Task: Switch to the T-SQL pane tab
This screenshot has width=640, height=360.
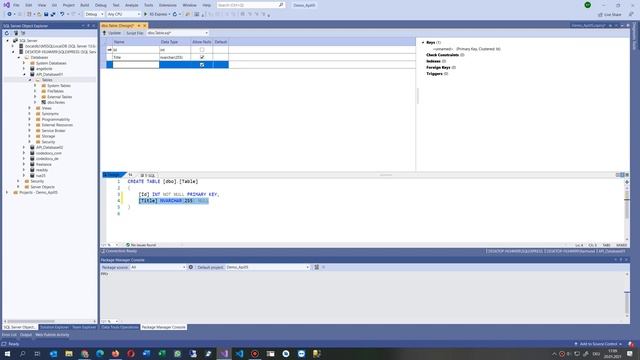Action: pyautogui.click(x=148, y=175)
